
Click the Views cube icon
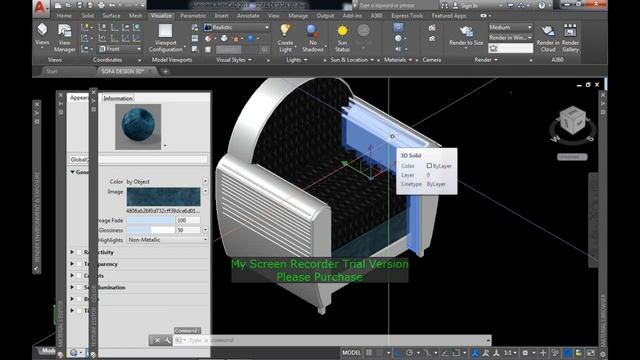[42, 30]
